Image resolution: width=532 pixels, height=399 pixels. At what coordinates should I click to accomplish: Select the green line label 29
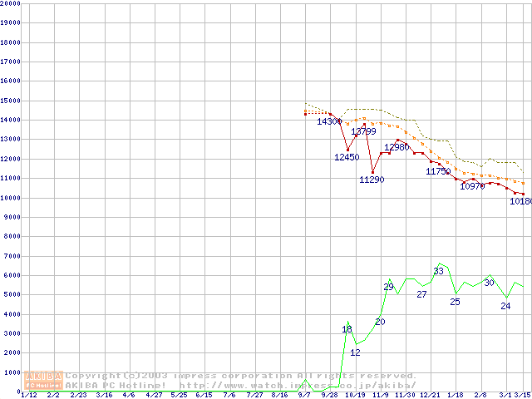388,287
